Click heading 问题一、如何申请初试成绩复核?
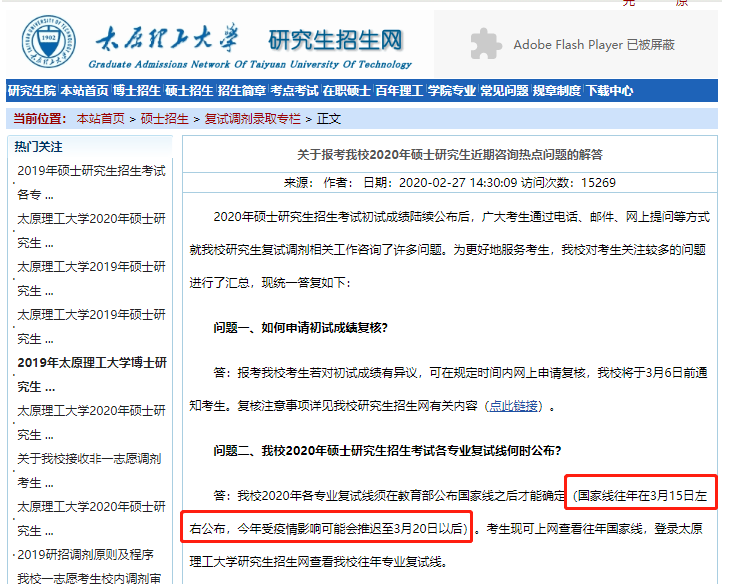Screen dimensions: 730x584 (x=300, y=328)
